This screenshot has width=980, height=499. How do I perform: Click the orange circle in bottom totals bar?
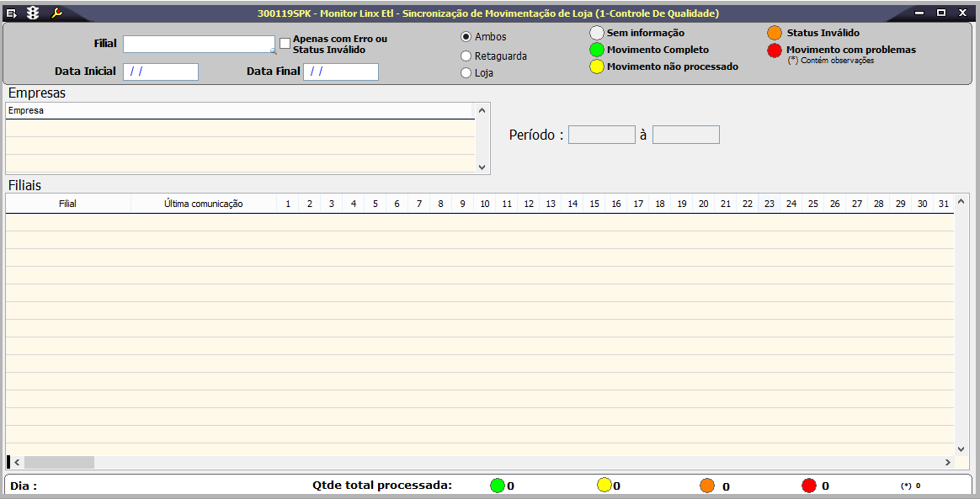click(707, 486)
